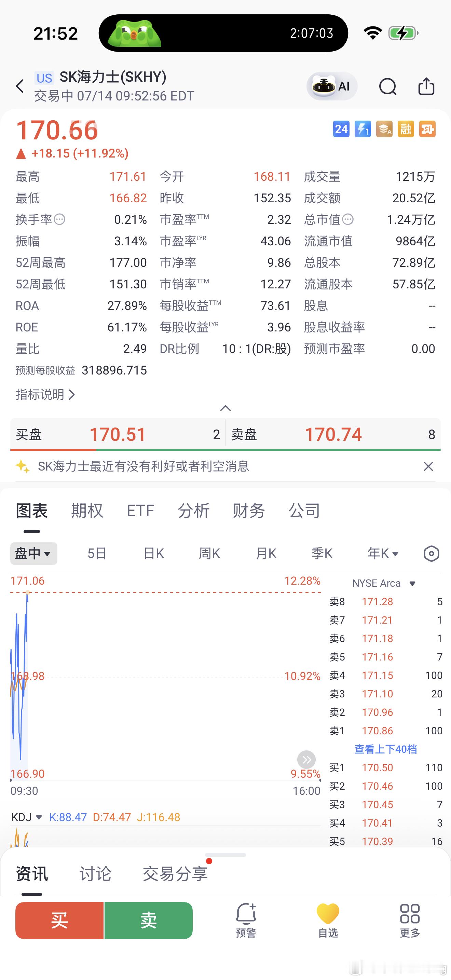Tap the bid-ask ratio red-green bar
Viewport: 451px width, 980px height.
[x=225, y=450]
